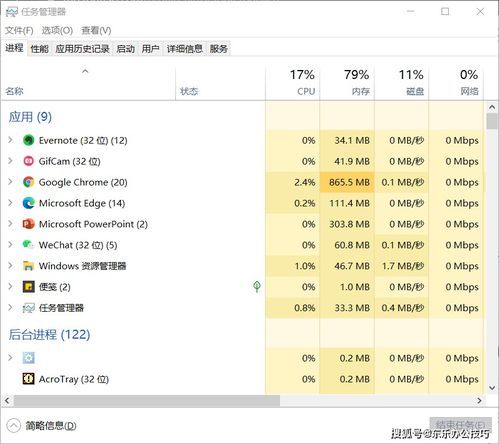Click Edge's 111.4 MB memory value
Screen dimensions: 499x444
[349, 203]
